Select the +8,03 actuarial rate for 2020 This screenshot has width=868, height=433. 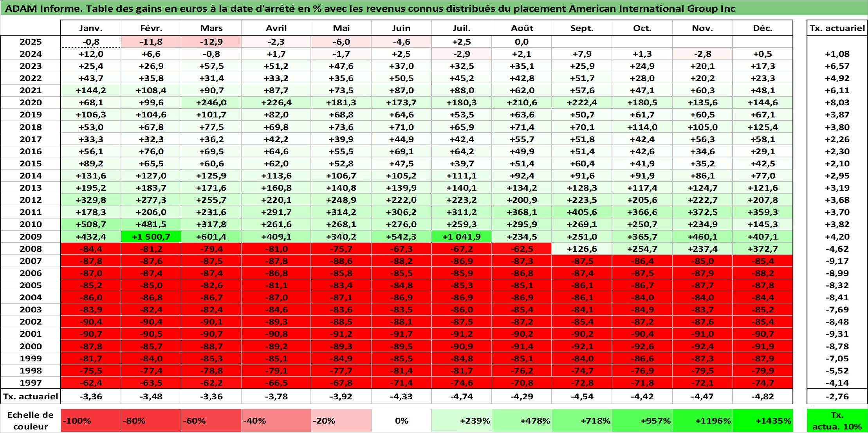coord(837,103)
